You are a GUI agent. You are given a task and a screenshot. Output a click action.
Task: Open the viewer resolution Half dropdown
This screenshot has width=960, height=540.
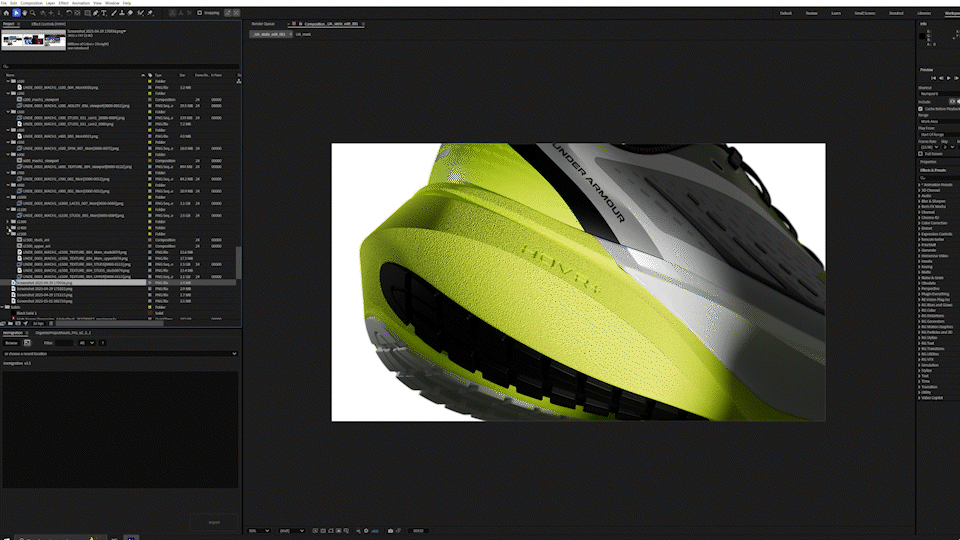point(291,531)
